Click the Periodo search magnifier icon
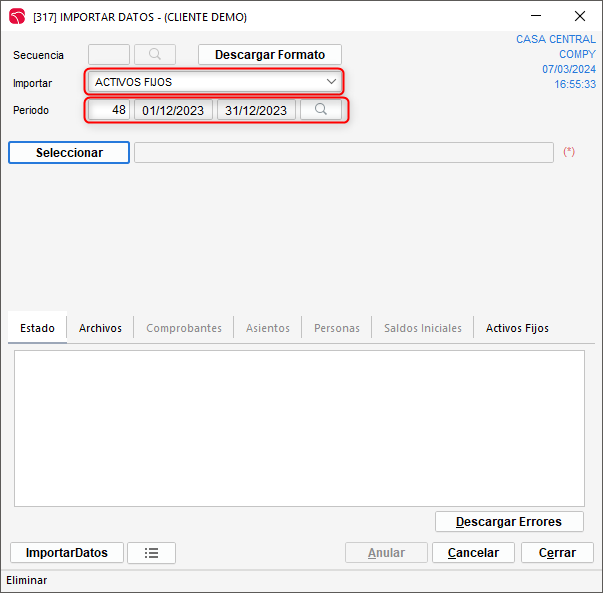The image size is (603, 593). point(321,110)
